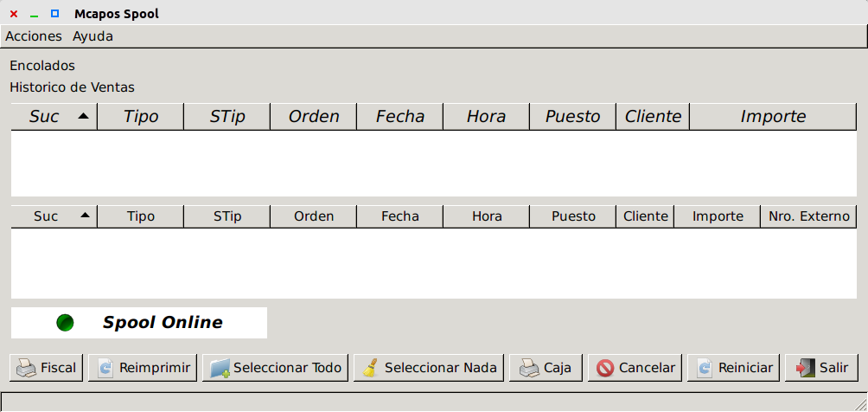
Task: Click the upper table Orden header
Action: click(x=313, y=116)
